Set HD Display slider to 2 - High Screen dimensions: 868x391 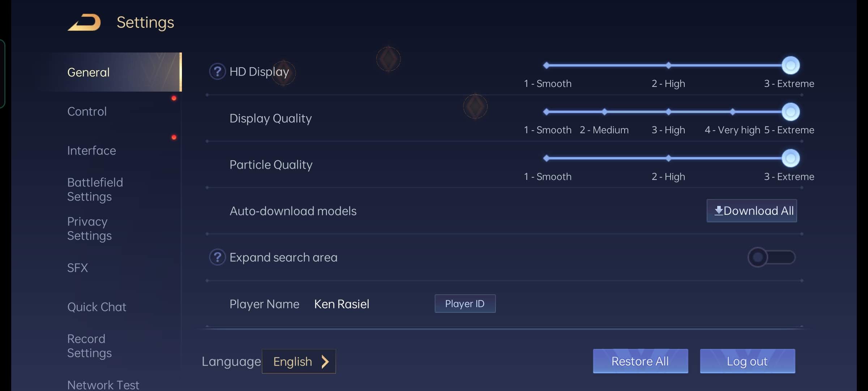[668, 66]
